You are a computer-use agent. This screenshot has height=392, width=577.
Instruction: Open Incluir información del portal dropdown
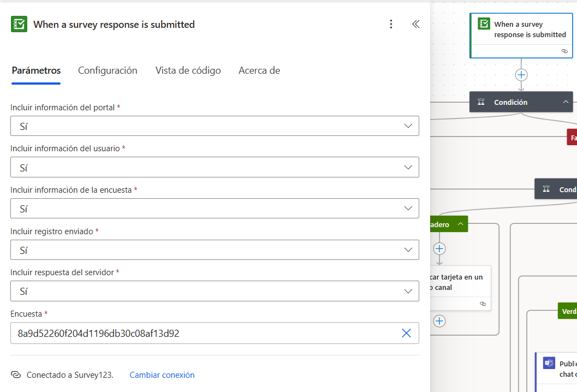click(215, 126)
